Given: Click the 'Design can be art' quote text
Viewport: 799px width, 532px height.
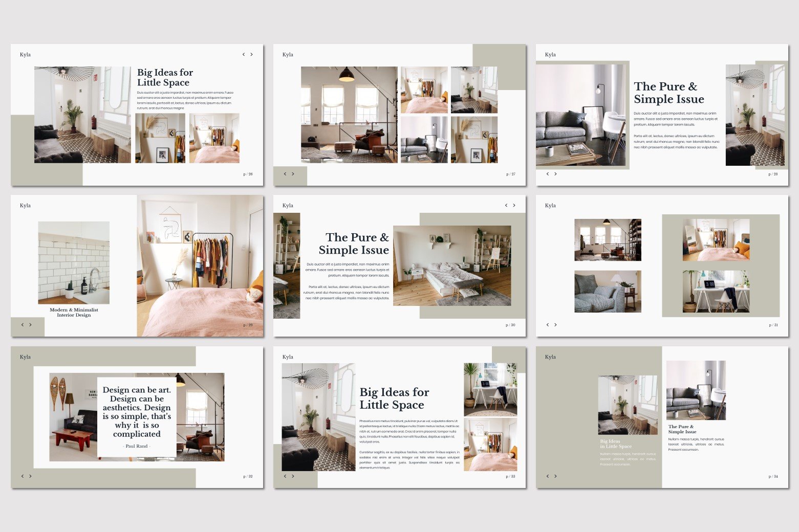Looking at the screenshot, I should pos(137,412).
